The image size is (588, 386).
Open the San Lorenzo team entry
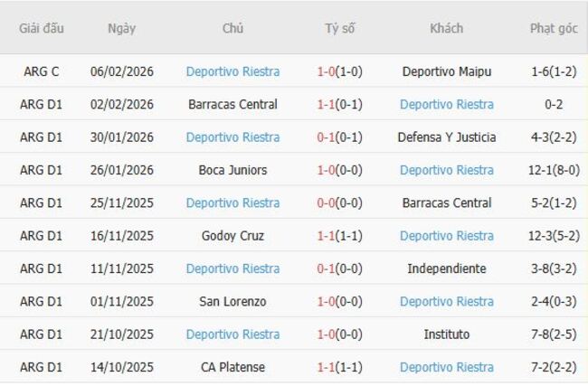232,301
